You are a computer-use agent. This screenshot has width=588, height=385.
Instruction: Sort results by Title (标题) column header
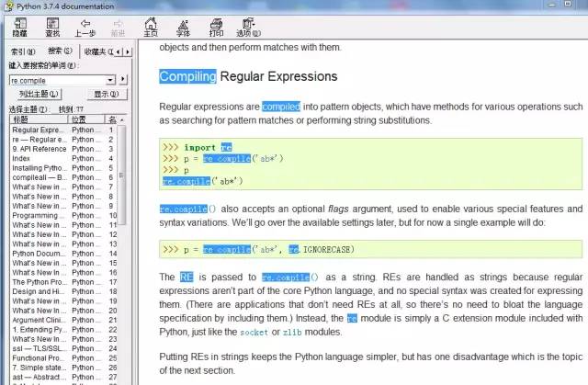[x=39, y=119]
